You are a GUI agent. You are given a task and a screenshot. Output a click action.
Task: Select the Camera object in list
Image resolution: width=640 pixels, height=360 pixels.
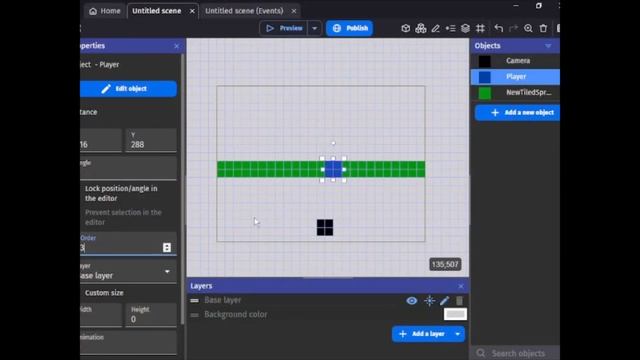pos(515,61)
